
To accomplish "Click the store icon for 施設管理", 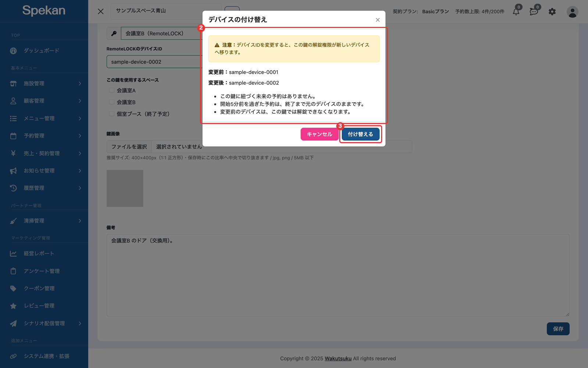I will [x=13, y=84].
